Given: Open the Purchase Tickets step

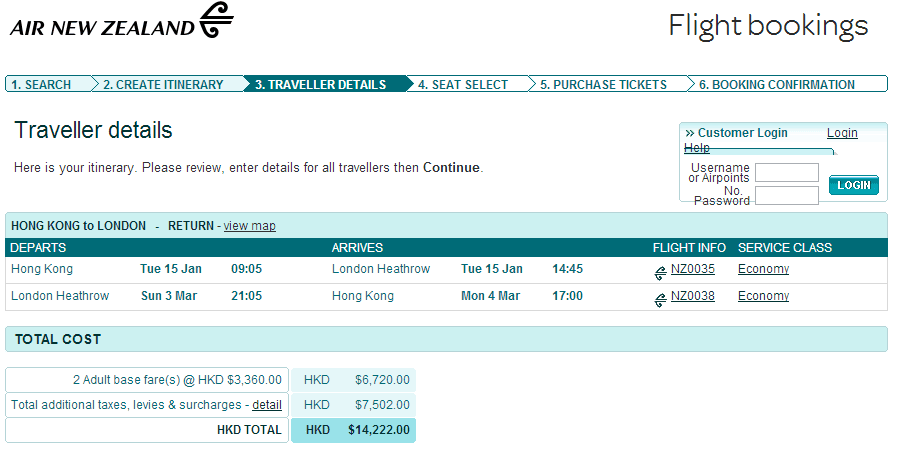Looking at the screenshot, I should click(x=604, y=85).
